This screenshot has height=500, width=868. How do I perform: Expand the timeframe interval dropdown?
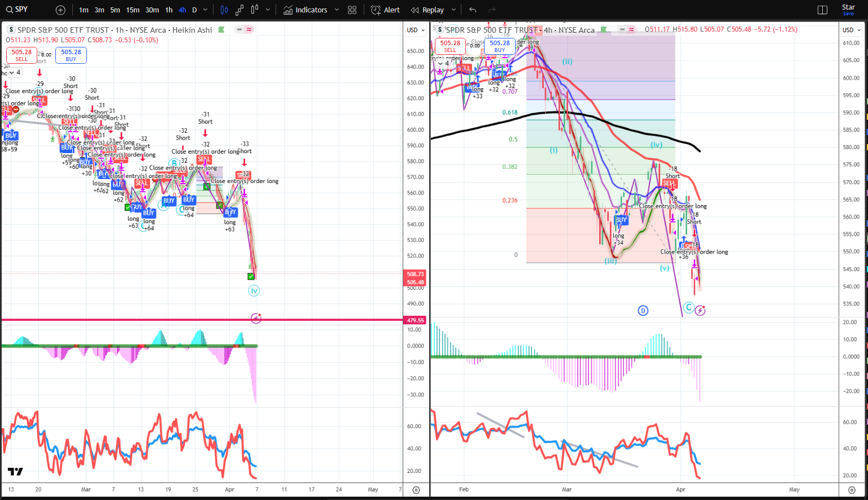pos(206,10)
